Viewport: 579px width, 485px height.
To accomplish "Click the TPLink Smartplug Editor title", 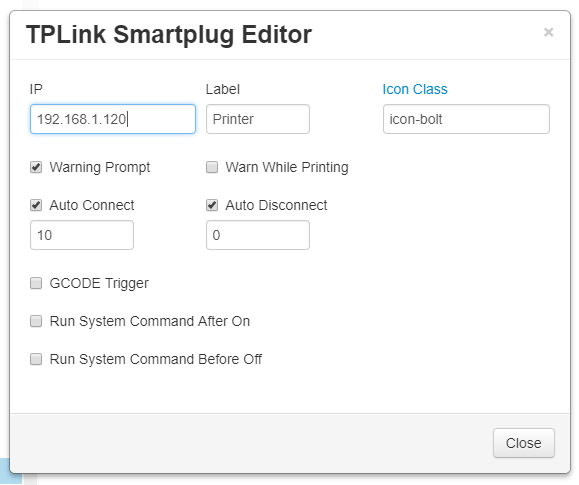I will (x=169, y=35).
